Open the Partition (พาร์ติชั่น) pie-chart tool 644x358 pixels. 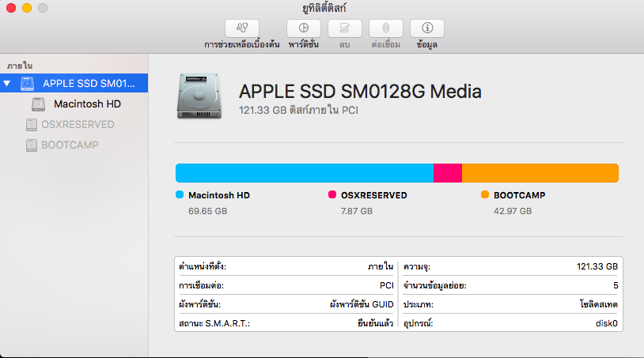pyautogui.click(x=304, y=28)
